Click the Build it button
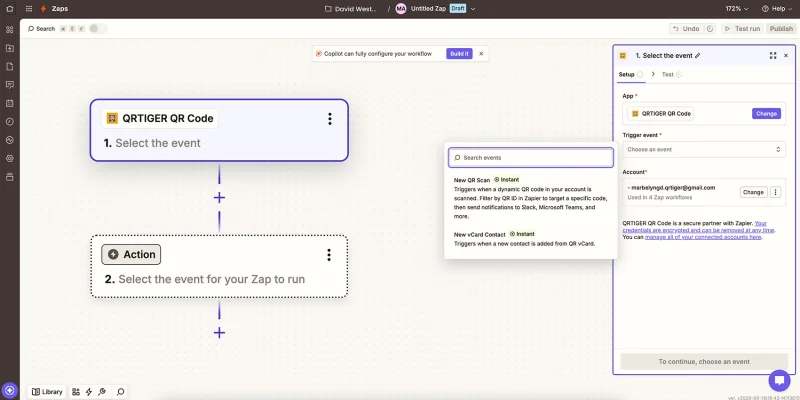 pos(459,54)
